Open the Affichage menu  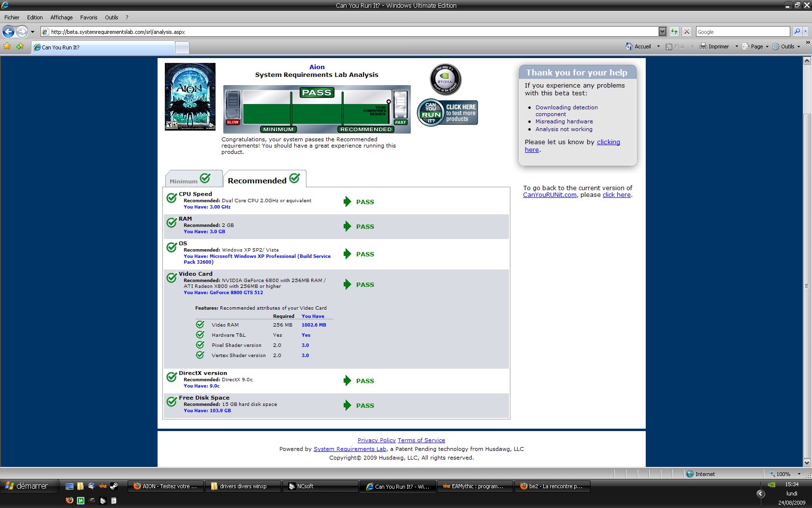[61, 17]
